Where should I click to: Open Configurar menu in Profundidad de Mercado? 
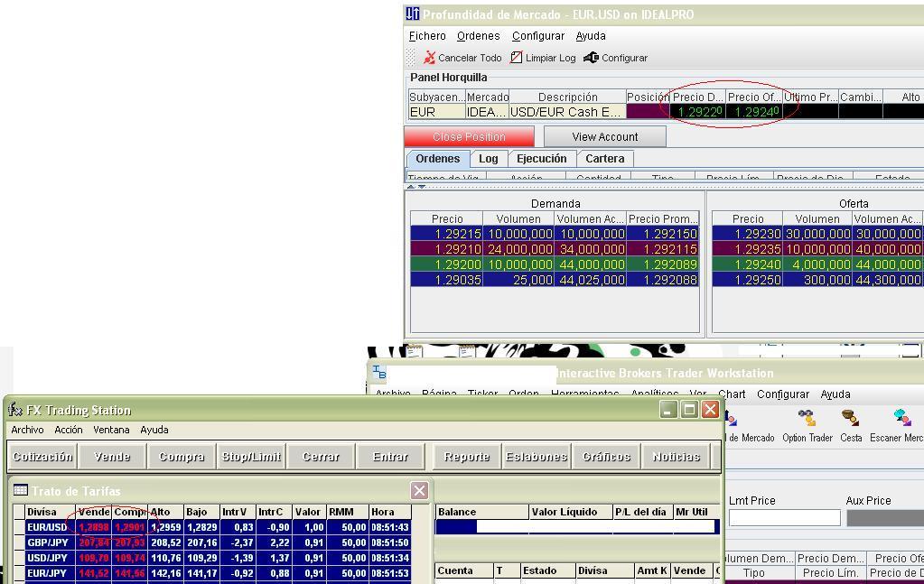[538, 36]
